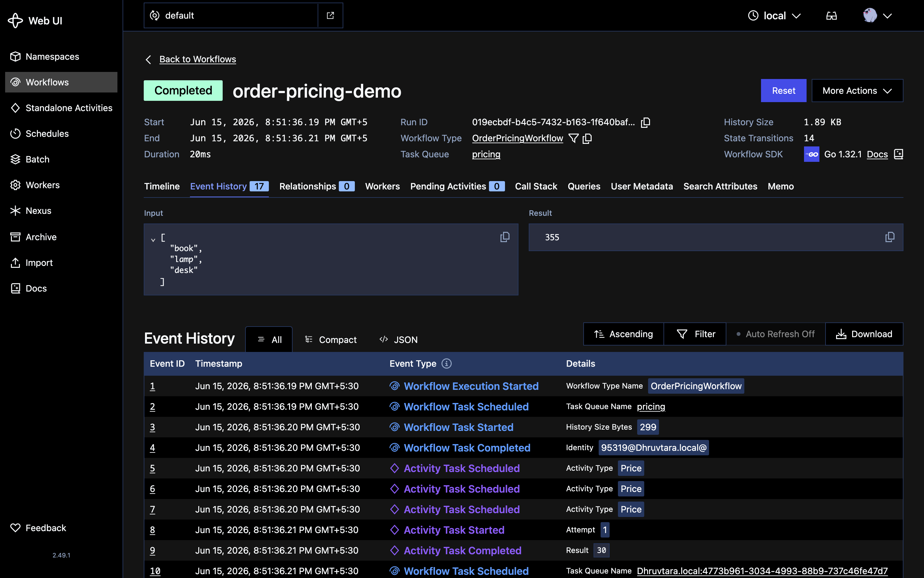Open the Pending Activities tab

pos(458,186)
